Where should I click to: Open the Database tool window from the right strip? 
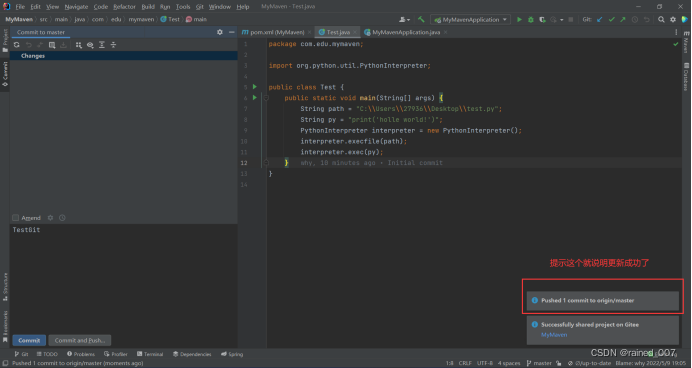tap(686, 77)
